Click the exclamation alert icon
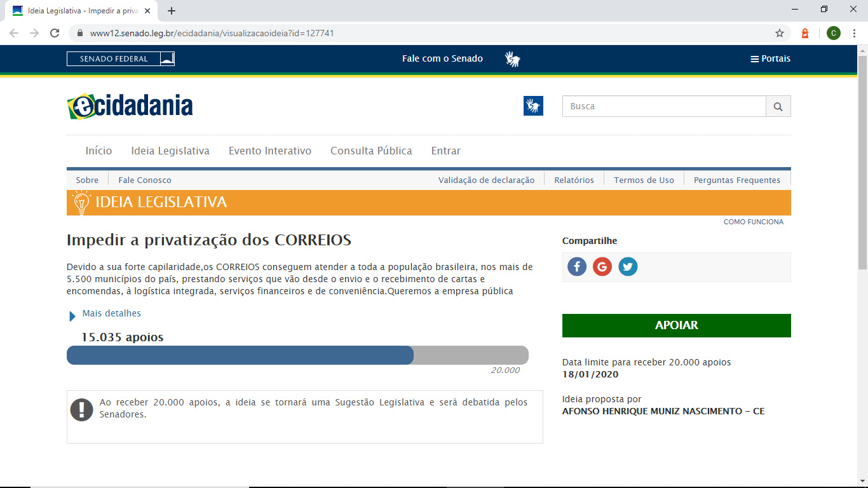Image resolution: width=868 pixels, height=488 pixels. 82,409
